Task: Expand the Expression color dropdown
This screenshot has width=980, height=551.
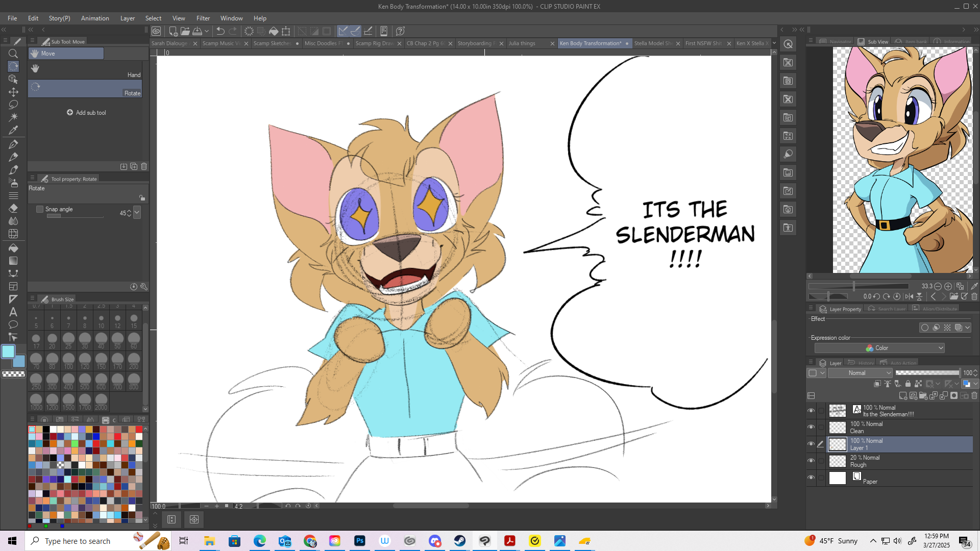Action: [x=879, y=348]
